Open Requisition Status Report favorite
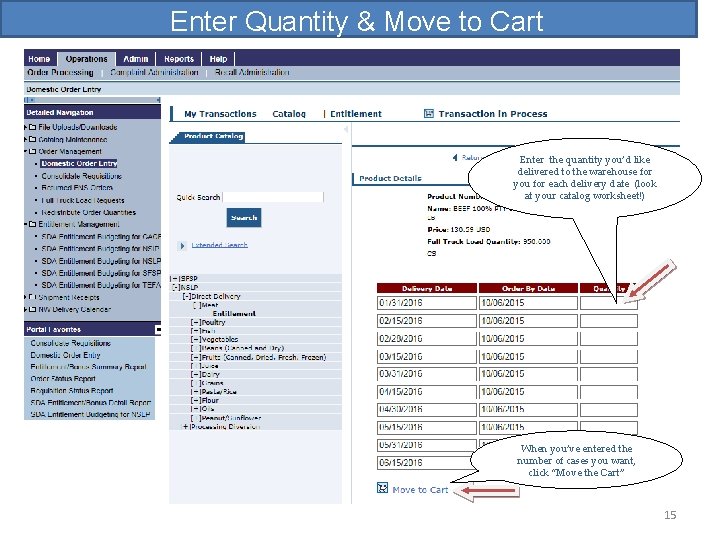This screenshot has height=540, width=720. pos(72,391)
